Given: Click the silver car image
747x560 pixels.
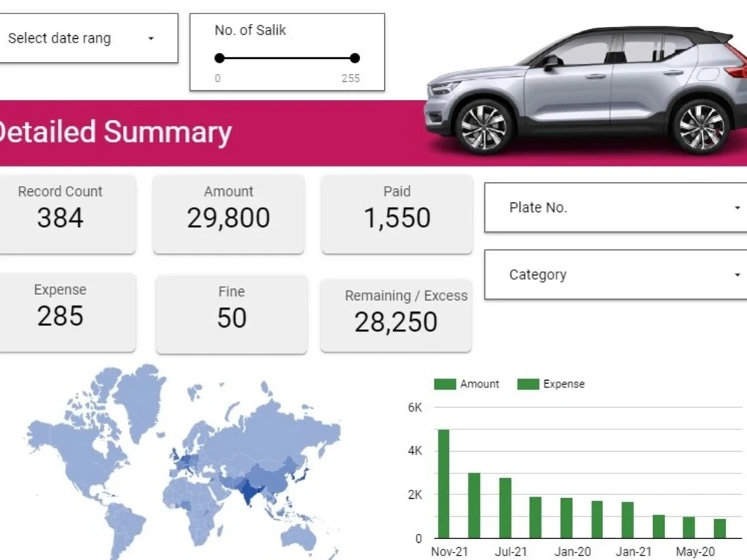Looking at the screenshot, I should [585, 90].
